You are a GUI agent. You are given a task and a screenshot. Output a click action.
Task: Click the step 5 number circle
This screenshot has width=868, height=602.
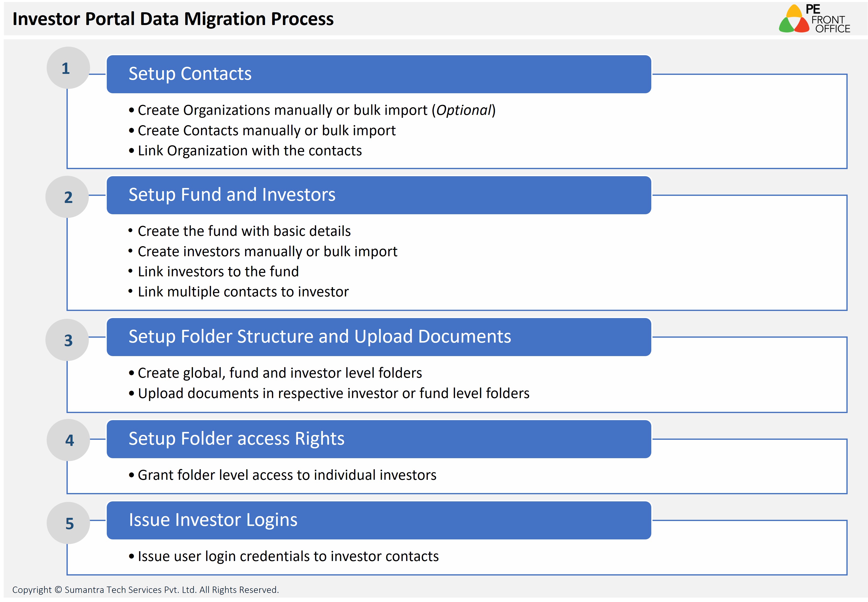pos(68,523)
